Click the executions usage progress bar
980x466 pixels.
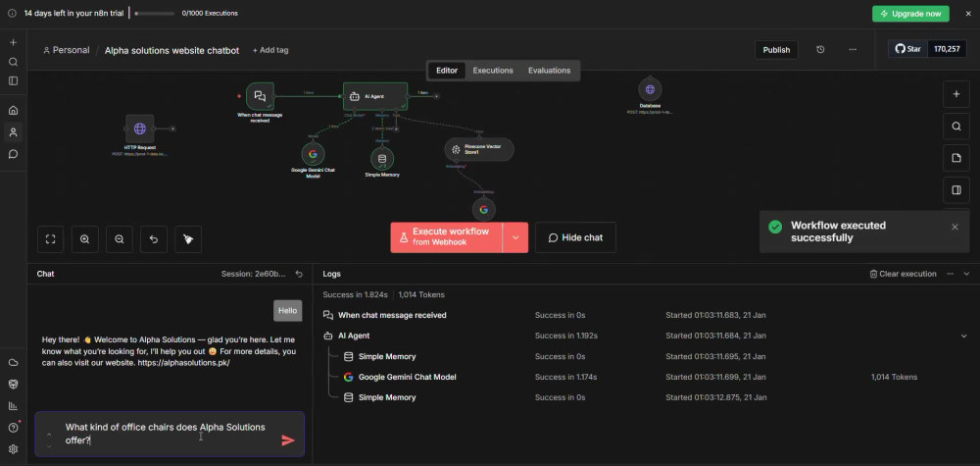pyautogui.click(x=155, y=13)
